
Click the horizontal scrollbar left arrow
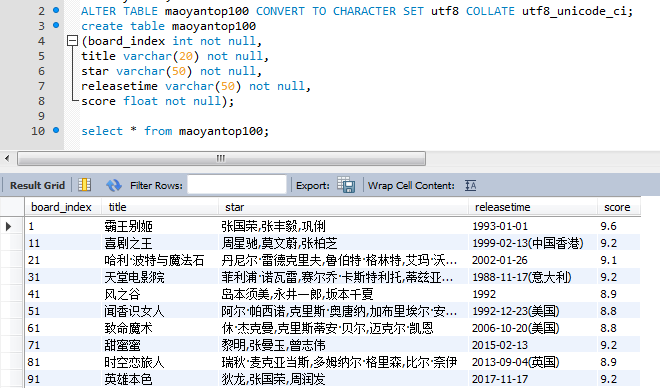tap(7, 159)
